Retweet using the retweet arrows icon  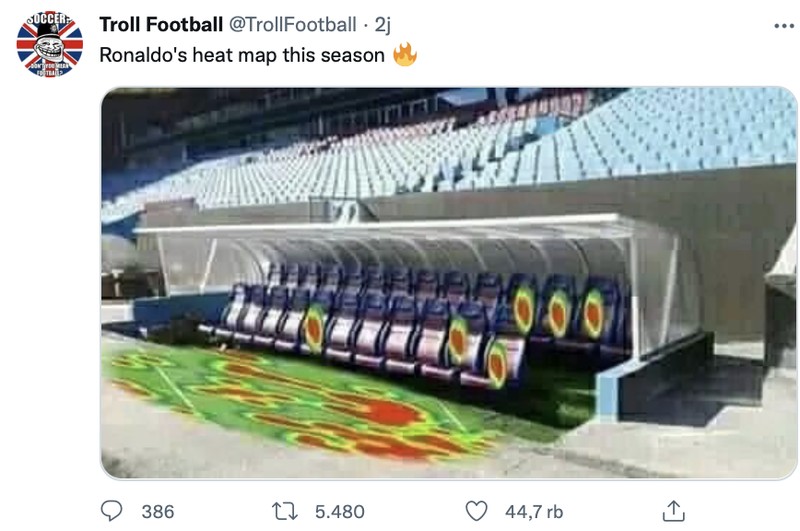(286, 511)
